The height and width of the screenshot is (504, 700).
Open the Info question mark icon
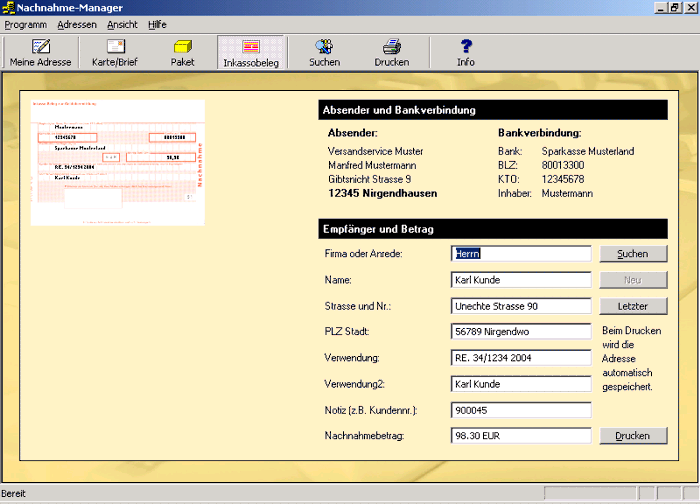point(465,52)
